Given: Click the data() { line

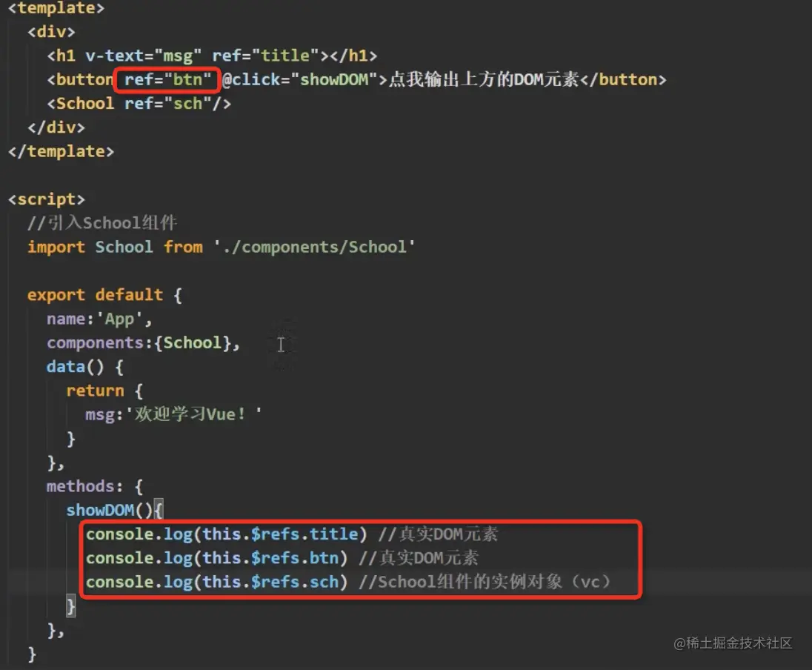Looking at the screenshot, I should 85,366.
